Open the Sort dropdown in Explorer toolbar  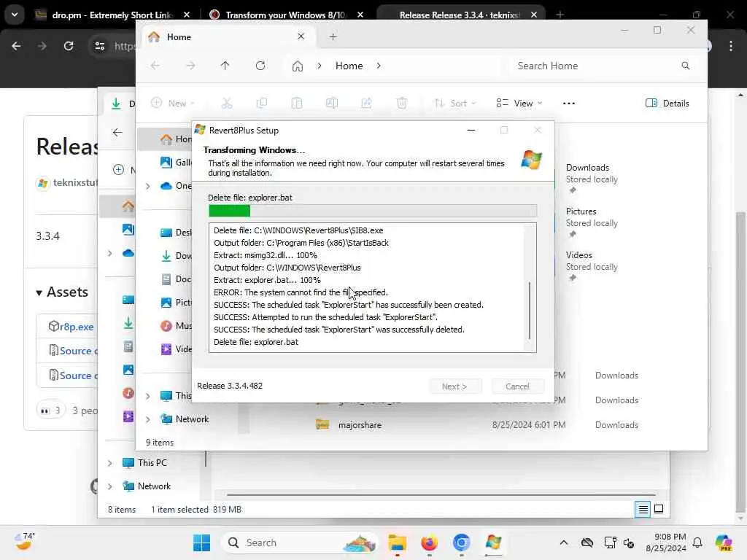(x=454, y=103)
